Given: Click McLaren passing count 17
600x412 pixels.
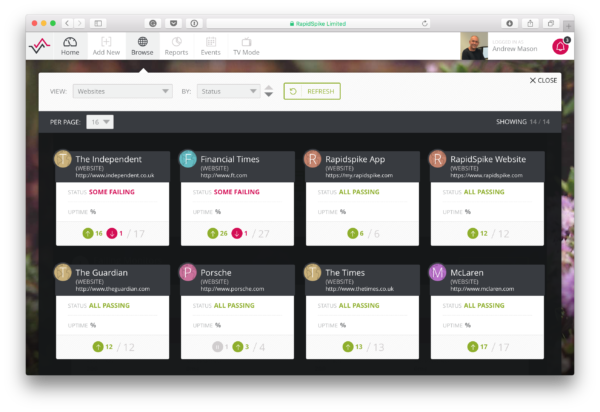Looking at the screenshot, I should coord(478,347).
